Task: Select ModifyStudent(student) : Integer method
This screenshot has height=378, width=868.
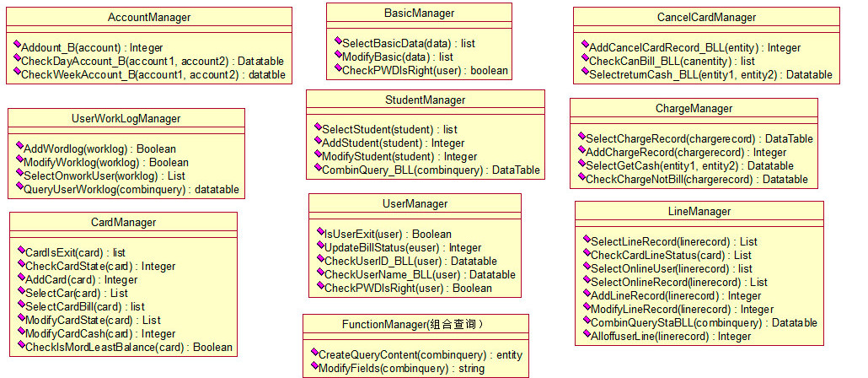Action: (x=399, y=157)
